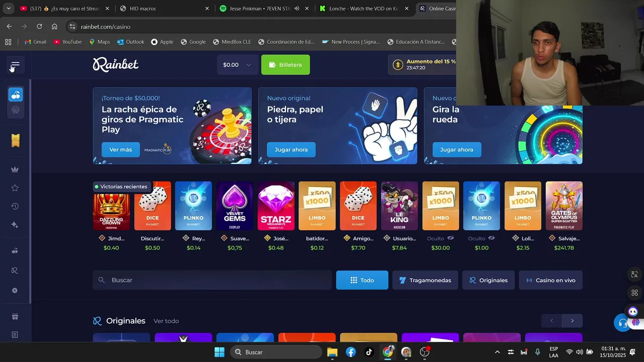Open Le King recent win thumbnail
Screen dimensions: 644x362
399,206
